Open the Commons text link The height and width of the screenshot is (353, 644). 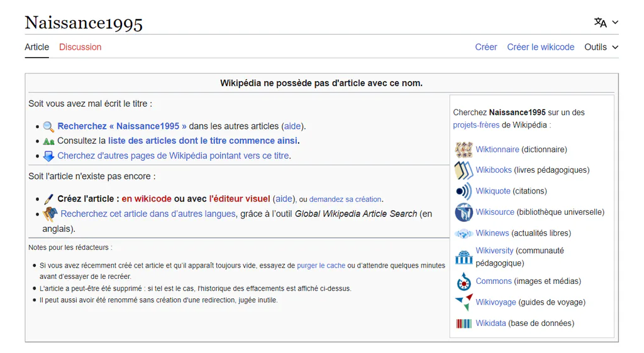coord(494,281)
